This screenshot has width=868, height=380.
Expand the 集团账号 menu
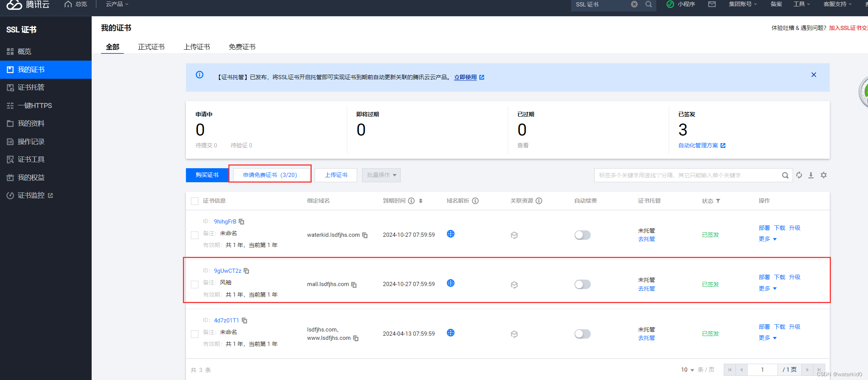point(743,4)
